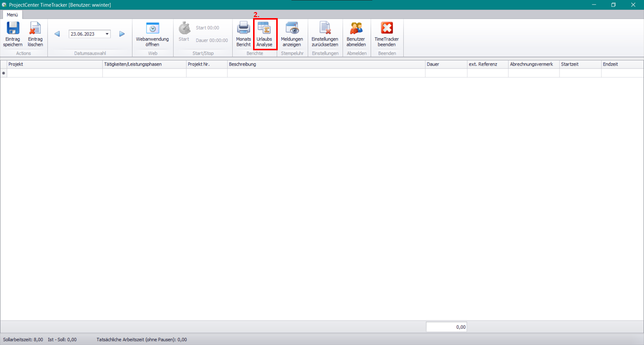Click the Eintrag speichern save icon
The height and width of the screenshot is (345, 644).
point(13,28)
